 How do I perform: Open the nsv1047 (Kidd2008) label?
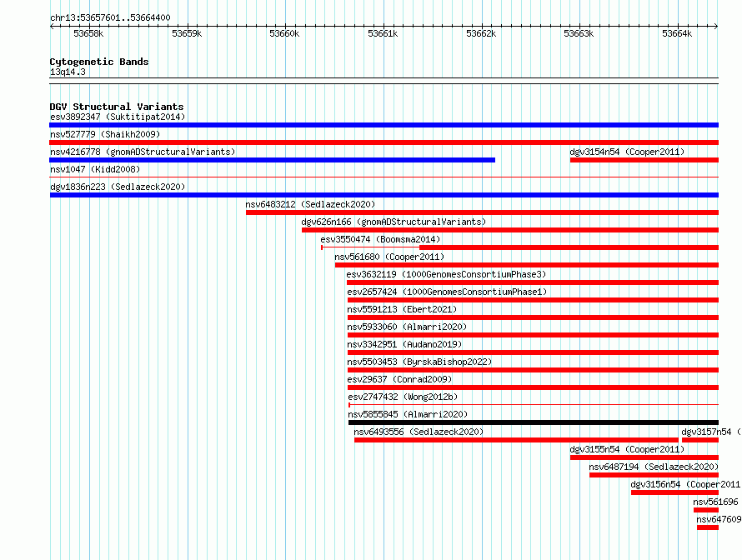95,169
